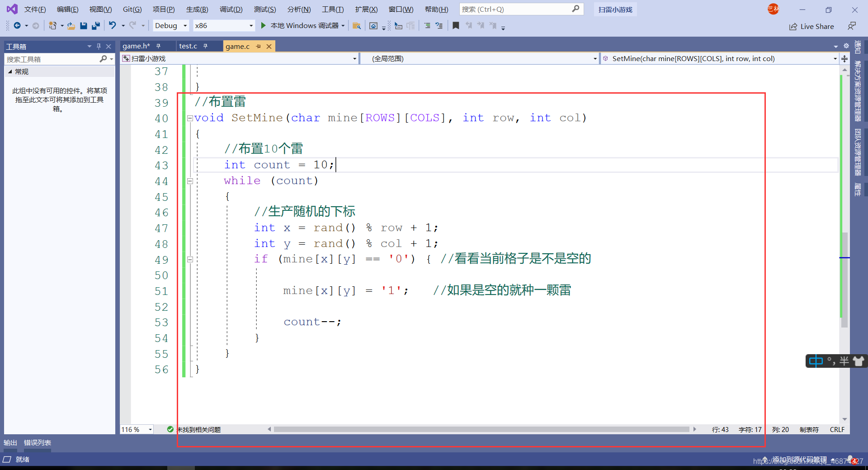Comment out the selected lines
868x470 pixels.
[x=427, y=26]
